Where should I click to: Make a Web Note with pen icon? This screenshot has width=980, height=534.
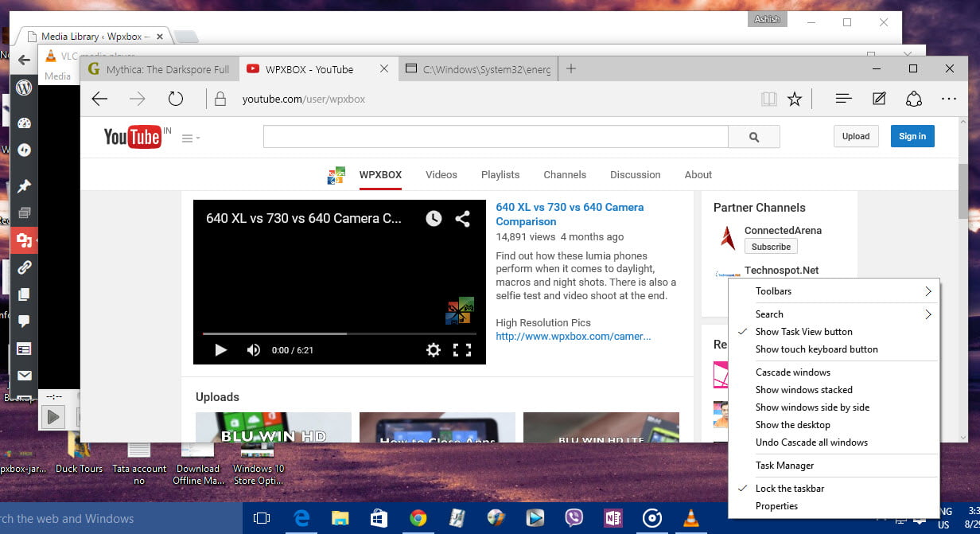[x=879, y=99]
